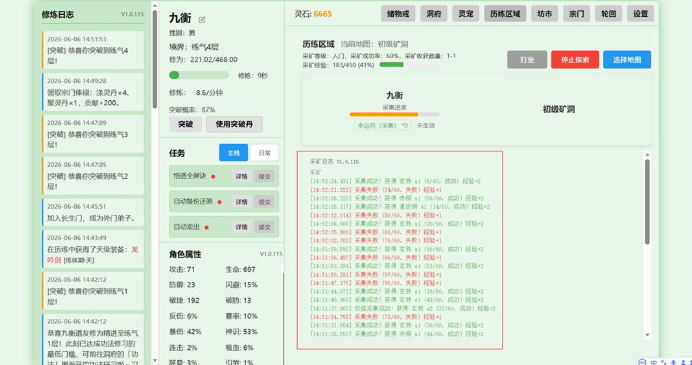Viewport: 692px width, 365px height.
Task: Click the red dot beside 自动备份还原
Action: (x=220, y=202)
